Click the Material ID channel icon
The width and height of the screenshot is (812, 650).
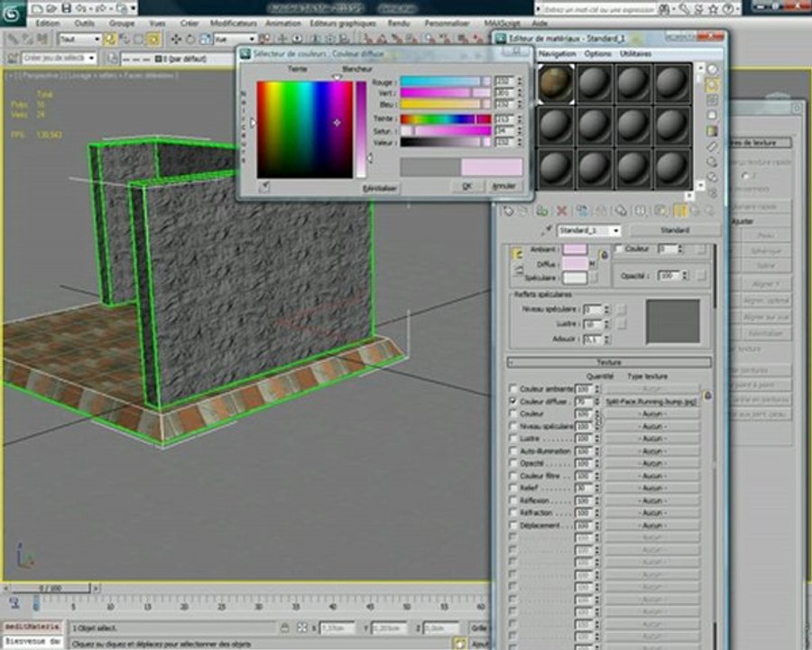pyautogui.click(x=641, y=211)
